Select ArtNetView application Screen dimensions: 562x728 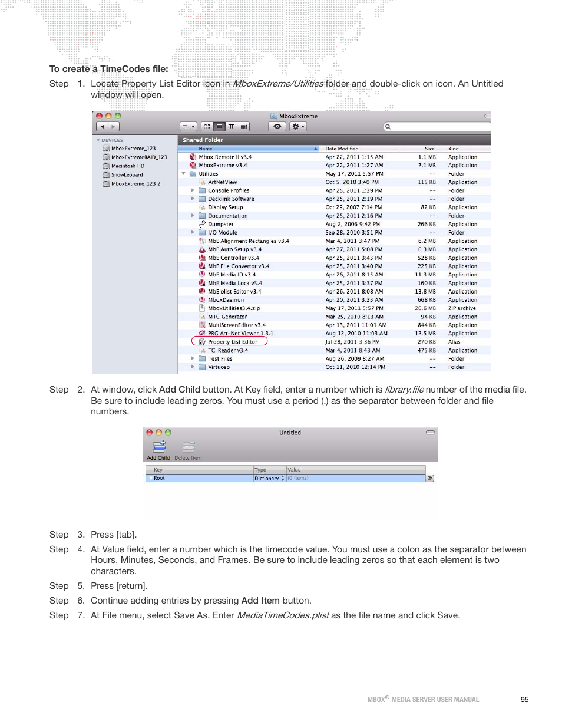(222, 182)
